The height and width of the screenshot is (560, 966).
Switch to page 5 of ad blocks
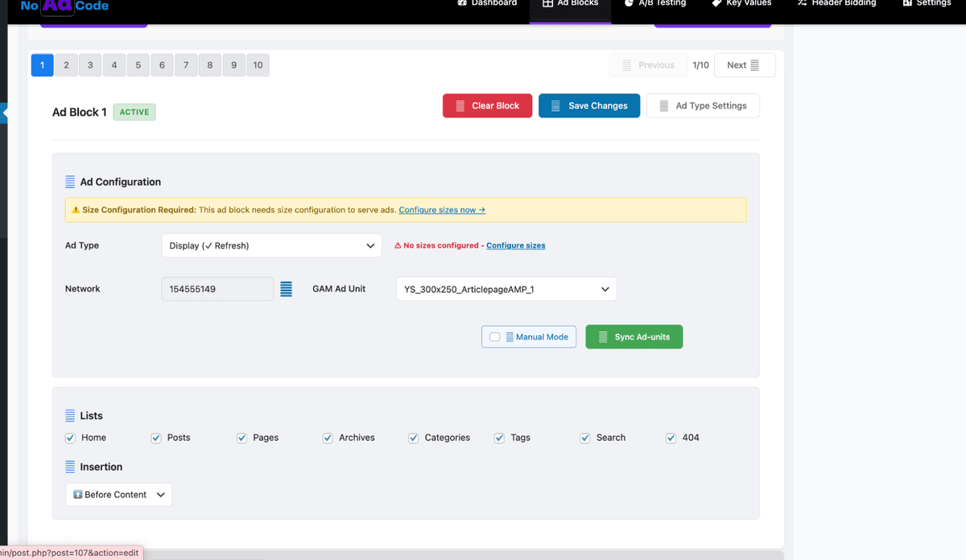pyautogui.click(x=138, y=64)
